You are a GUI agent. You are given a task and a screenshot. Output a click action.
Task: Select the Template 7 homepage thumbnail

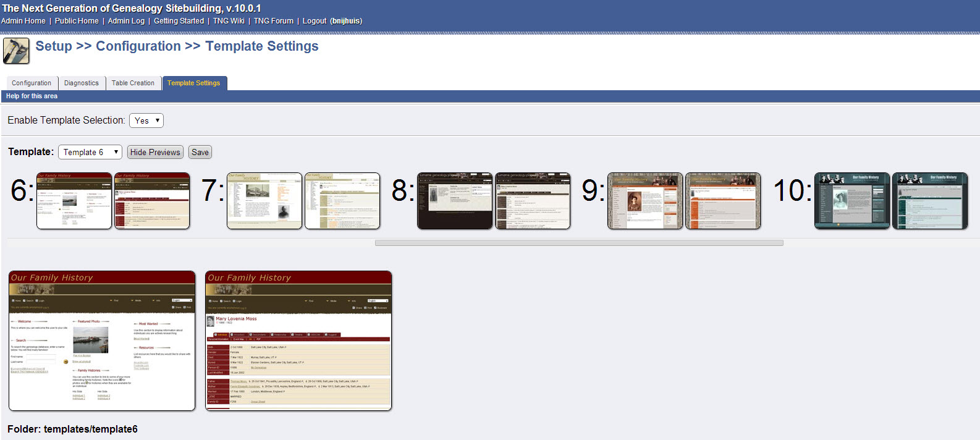pyautogui.click(x=264, y=201)
